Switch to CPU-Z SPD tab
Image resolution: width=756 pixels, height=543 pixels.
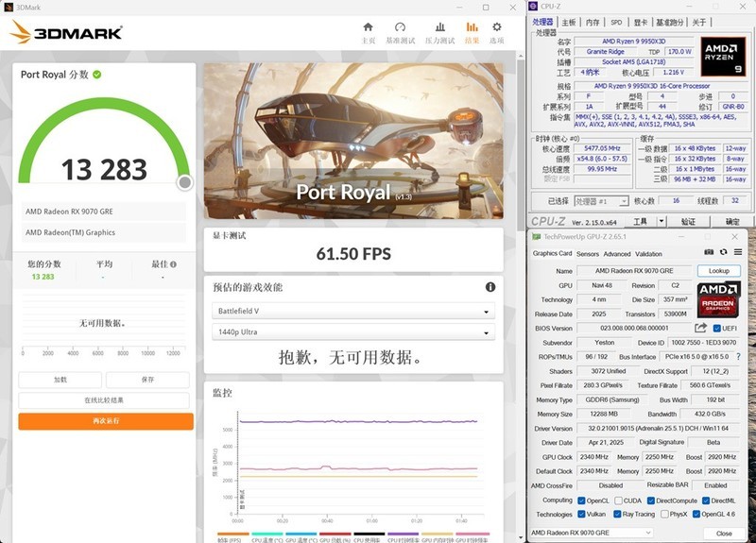616,22
